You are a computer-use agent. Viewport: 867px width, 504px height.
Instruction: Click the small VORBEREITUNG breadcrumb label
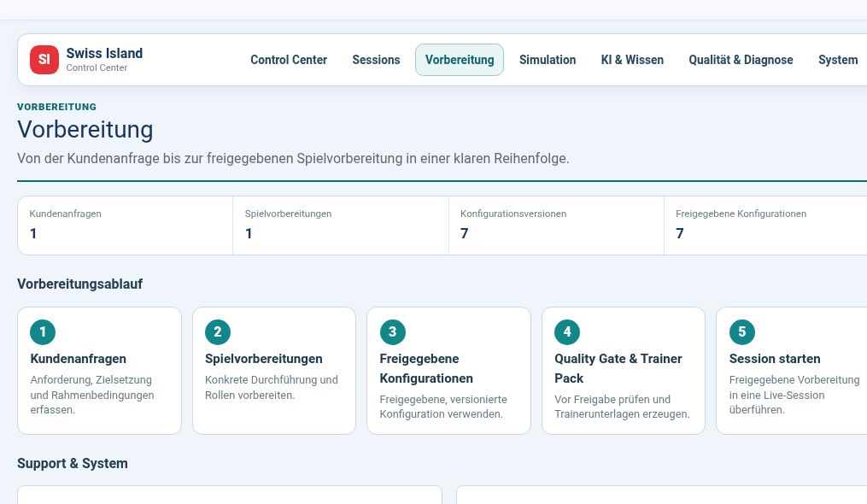pos(56,107)
